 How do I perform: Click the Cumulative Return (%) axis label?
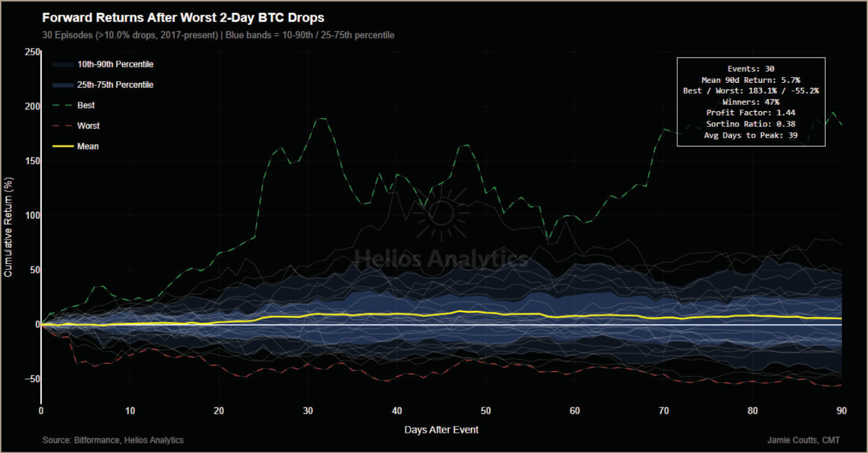(8, 227)
